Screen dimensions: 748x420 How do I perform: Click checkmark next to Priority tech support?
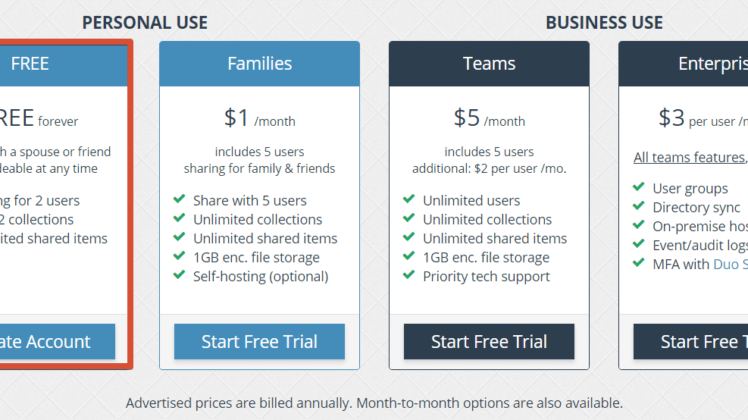(x=409, y=275)
